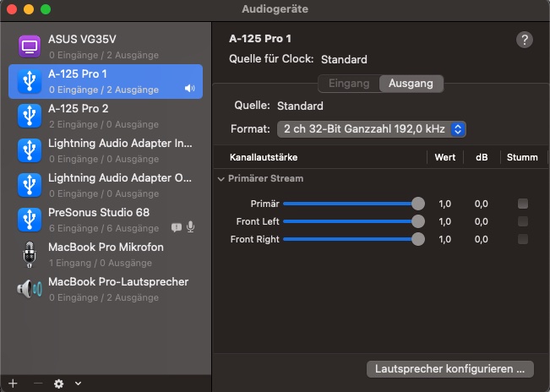Click the alert sound indicator on PreSonus Studio 68
Image resolution: width=550 pixels, height=392 pixels.
point(177,228)
